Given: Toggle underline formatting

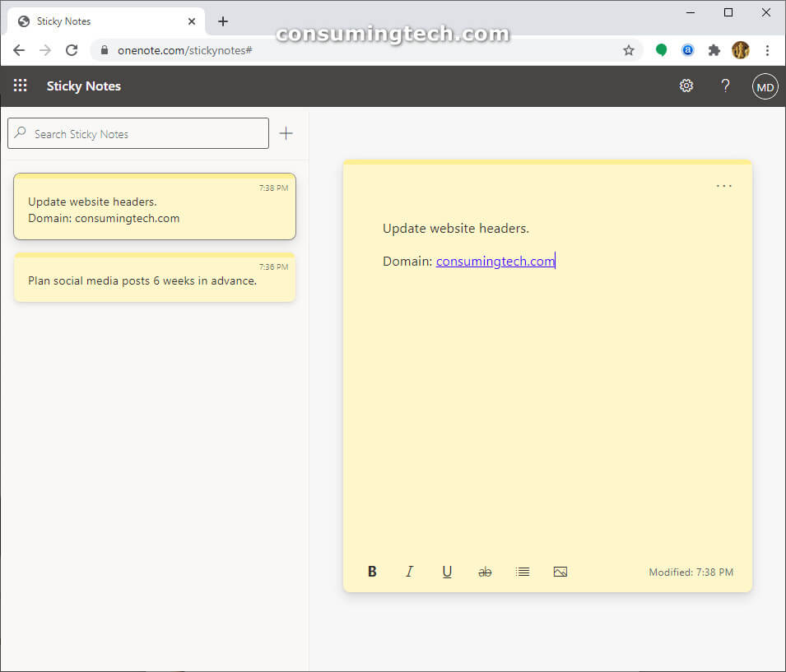Looking at the screenshot, I should point(447,571).
